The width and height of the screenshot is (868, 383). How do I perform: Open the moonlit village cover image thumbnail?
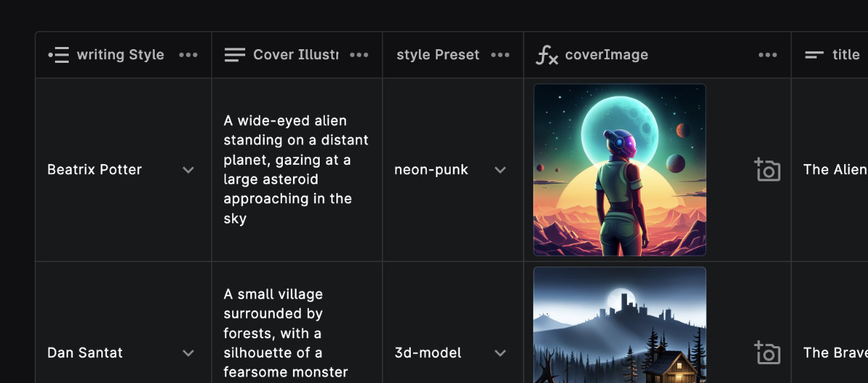click(x=619, y=325)
